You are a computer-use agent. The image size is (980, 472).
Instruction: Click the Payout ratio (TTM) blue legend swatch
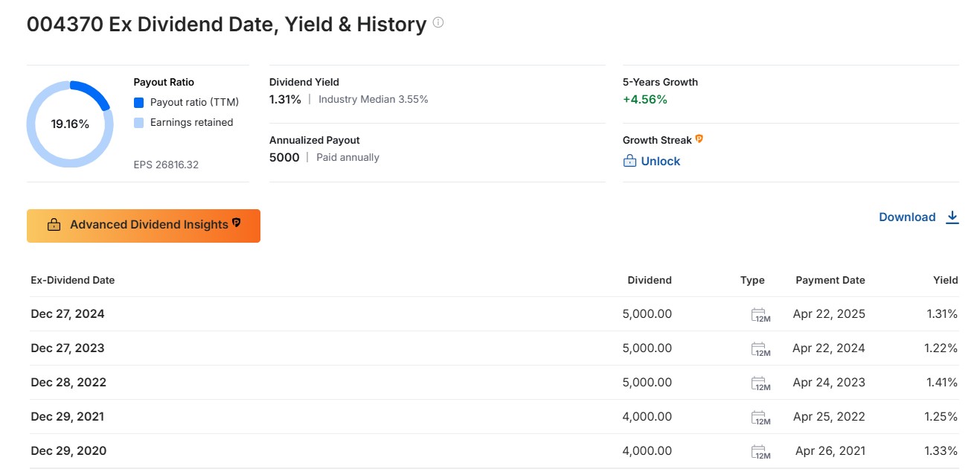click(x=138, y=103)
